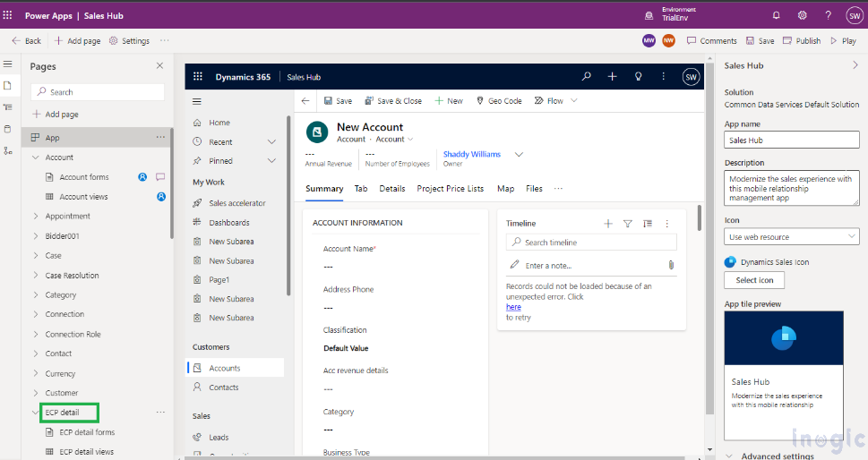Image resolution: width=868 pixels, height=460 pixels.
Task: Switch to the Details tab
Action: tap(392, 189)
